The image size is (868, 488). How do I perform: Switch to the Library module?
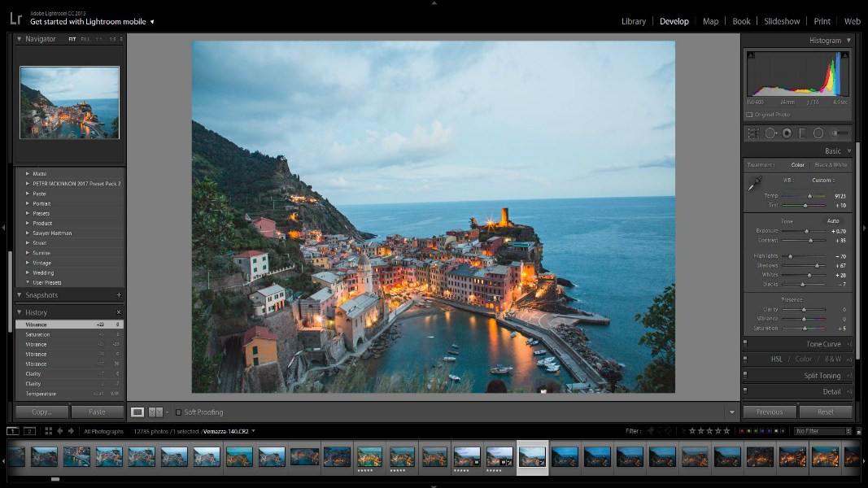(x=633, y=21)
